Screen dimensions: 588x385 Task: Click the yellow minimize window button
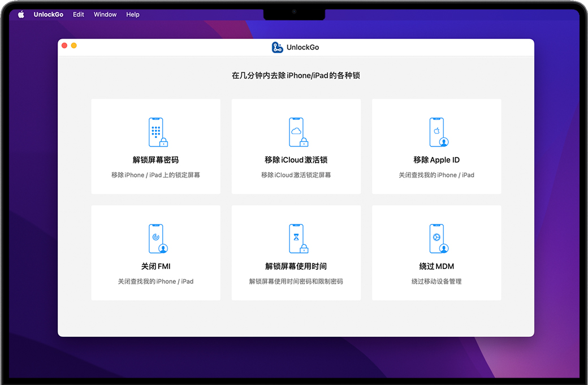pos(73,46)
